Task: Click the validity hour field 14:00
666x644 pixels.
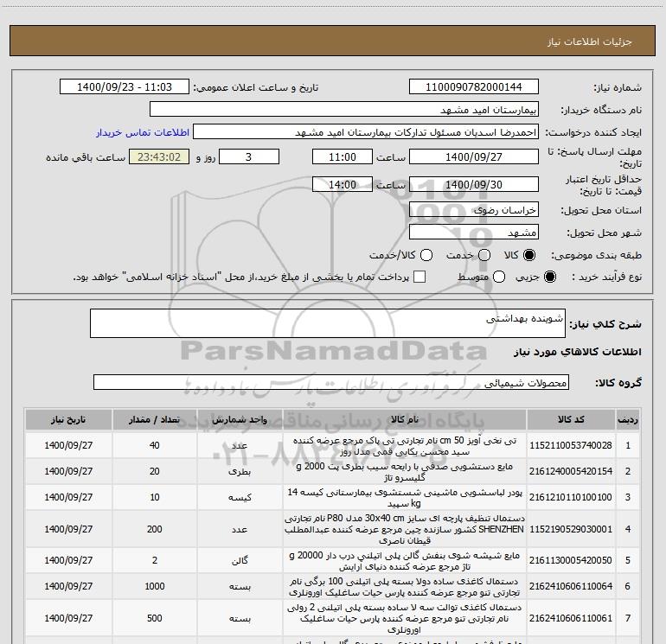Action: click(343, 185)
